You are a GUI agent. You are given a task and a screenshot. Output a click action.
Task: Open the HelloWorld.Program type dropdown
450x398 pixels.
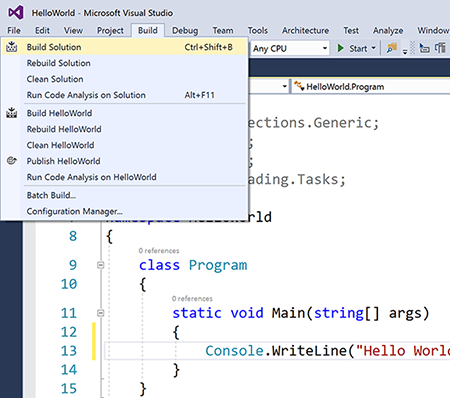tap(371, 87)
